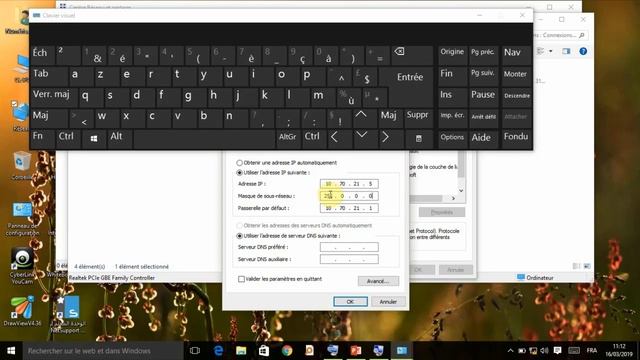The height and width of the screenshot is (360, 640).
Task: Open the view options dropdown arrow
Action: [x=551, y=51]
